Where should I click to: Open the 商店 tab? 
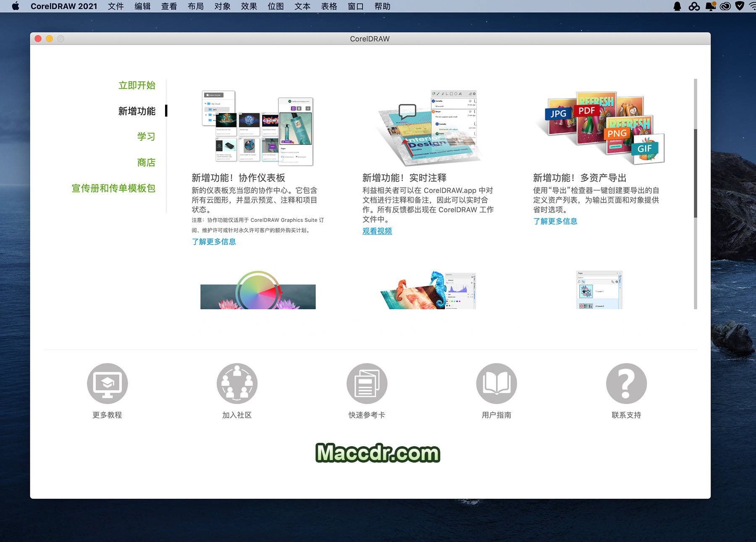tap(146, 162)
